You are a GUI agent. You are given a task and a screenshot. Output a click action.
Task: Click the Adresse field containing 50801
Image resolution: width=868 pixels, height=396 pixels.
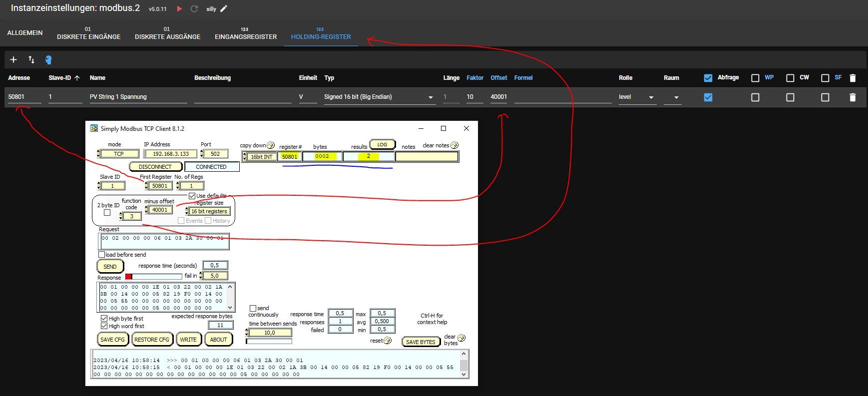[x=24, y=97]
